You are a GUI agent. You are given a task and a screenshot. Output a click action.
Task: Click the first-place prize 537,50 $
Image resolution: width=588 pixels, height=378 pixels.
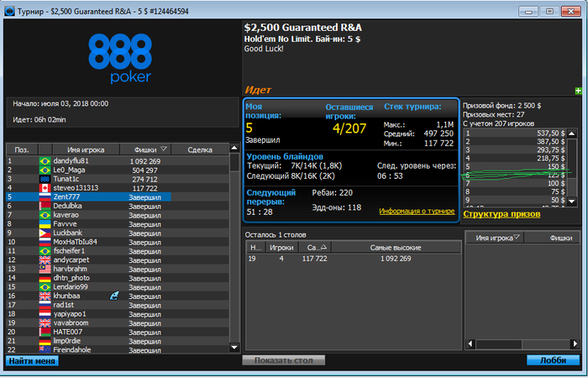550,134
